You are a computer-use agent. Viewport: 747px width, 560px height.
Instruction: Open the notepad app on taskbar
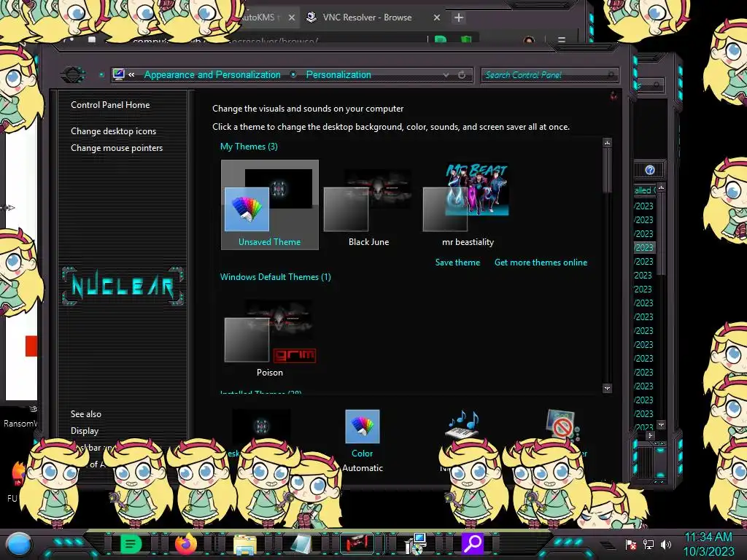[301, 544]
